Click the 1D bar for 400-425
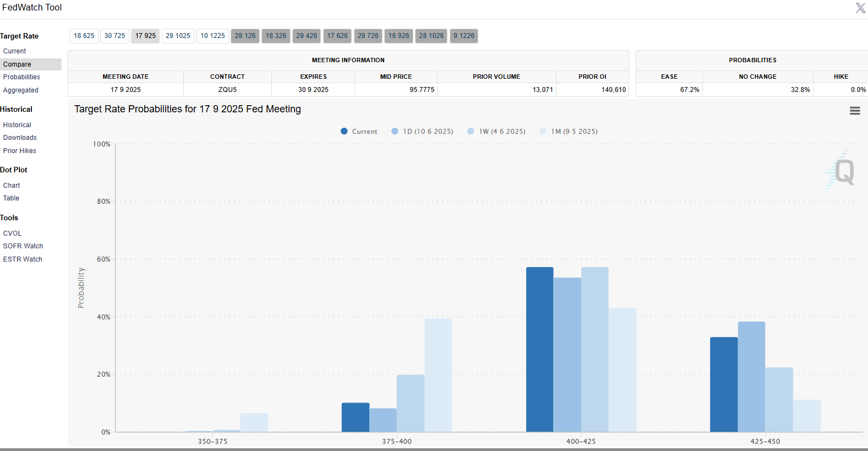868x451 pixels. click(567, 355)
